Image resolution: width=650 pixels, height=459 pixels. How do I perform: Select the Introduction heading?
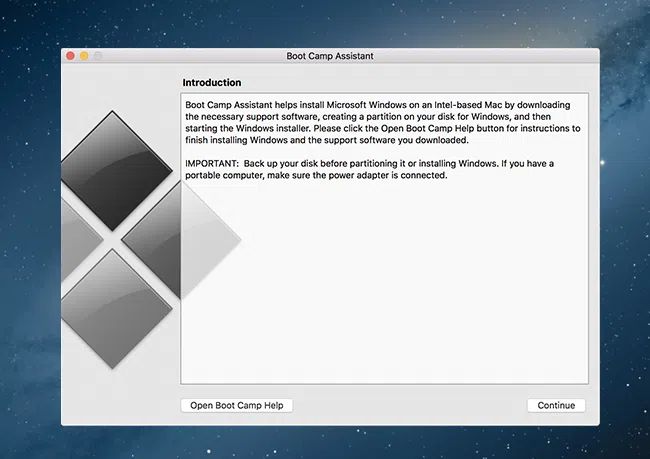pyautogui.click(x=211, y=82)
